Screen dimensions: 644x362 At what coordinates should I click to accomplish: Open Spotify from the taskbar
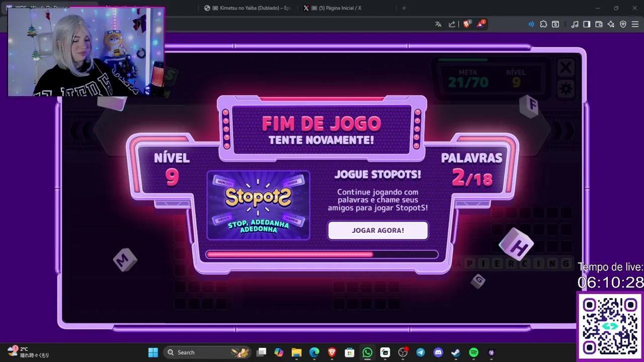tap(473, 352)
